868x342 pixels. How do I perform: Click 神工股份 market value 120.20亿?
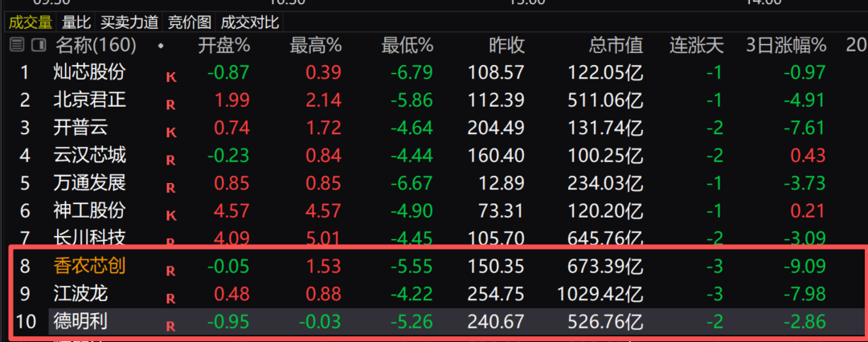[605, 211]
